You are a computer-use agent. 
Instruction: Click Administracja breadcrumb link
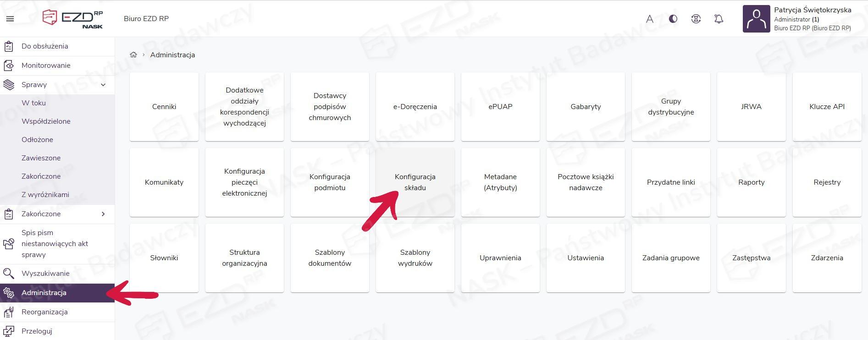172,55
